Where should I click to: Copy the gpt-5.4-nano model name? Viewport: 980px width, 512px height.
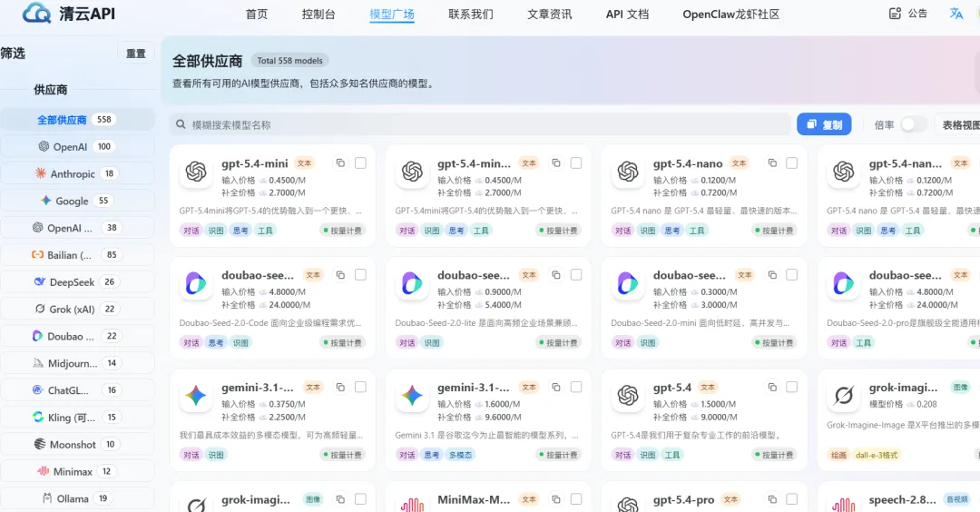(772, 163)
